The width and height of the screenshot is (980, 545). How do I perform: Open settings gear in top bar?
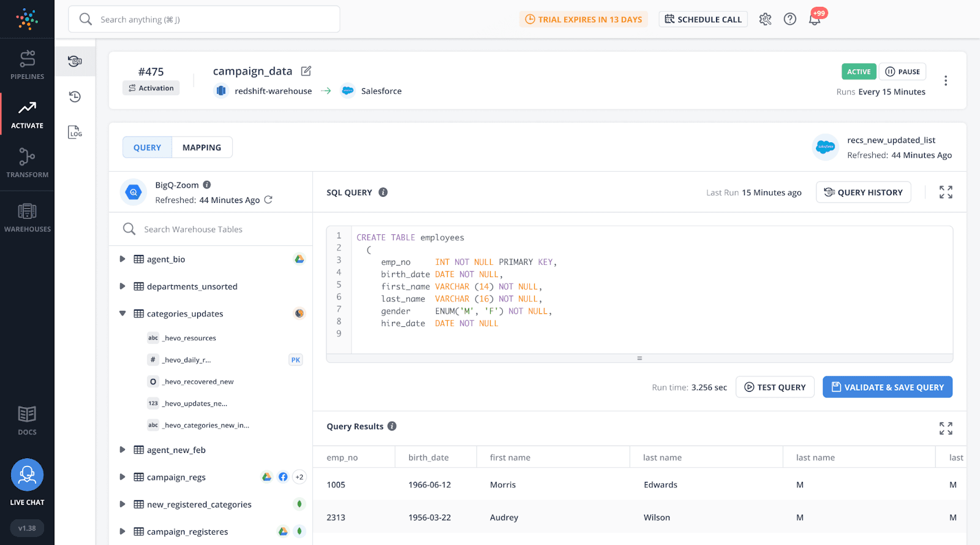765,19
